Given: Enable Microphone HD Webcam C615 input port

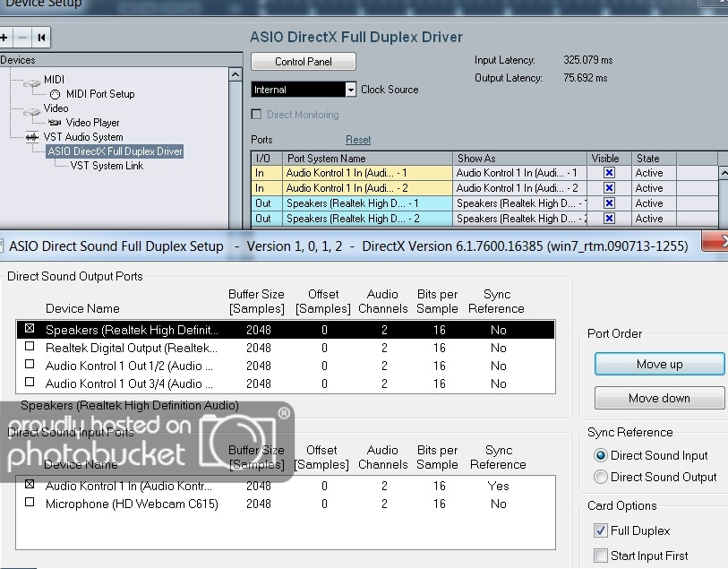Looking at the screenshot, I should 30,504.
